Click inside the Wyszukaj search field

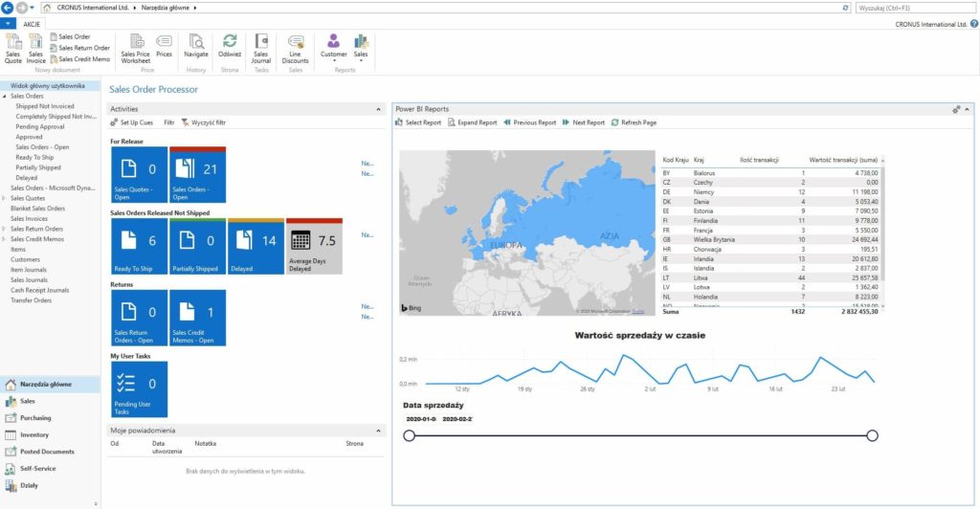coord(916,8)
